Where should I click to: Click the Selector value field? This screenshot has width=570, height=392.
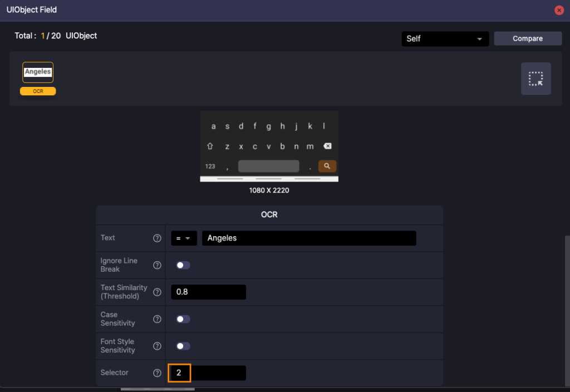coord(207,373)
